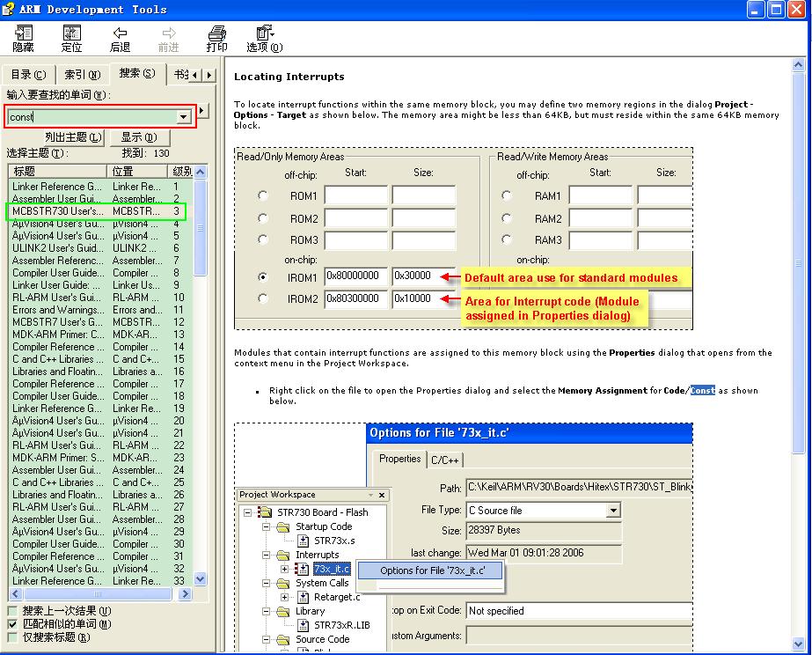Switch to 目录 (Contents) tab

[x=28, y=75]
